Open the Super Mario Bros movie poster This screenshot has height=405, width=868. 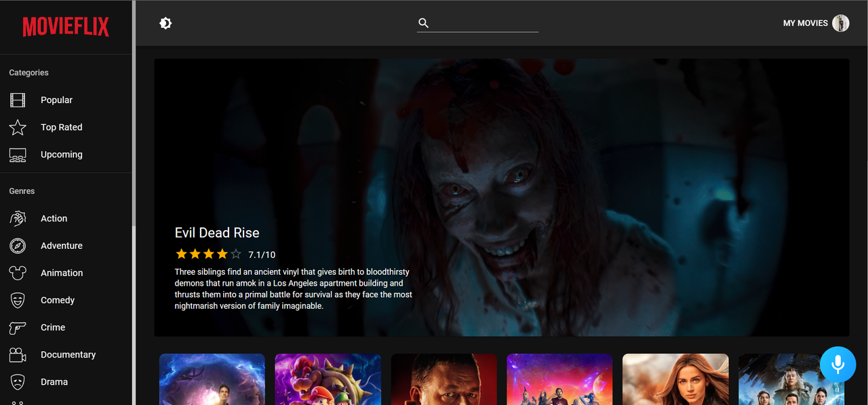coord(328,379)
